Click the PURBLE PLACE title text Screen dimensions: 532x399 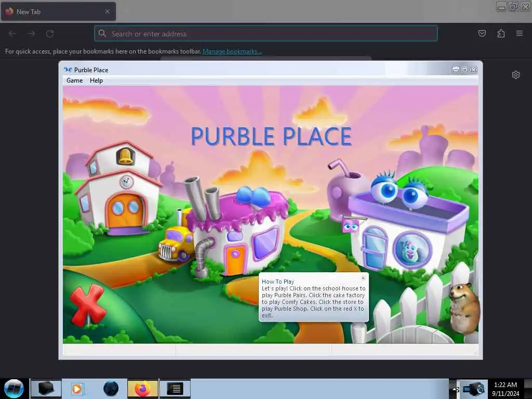[x=271, y=137]
